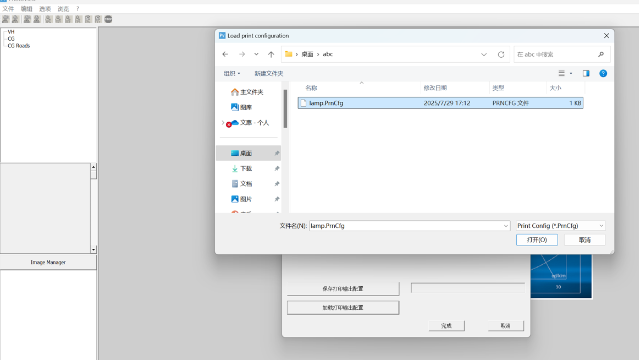The height and width of the screenshot is (360, 640).
Task: Open the 选项 menu
Action: [45, 9]
